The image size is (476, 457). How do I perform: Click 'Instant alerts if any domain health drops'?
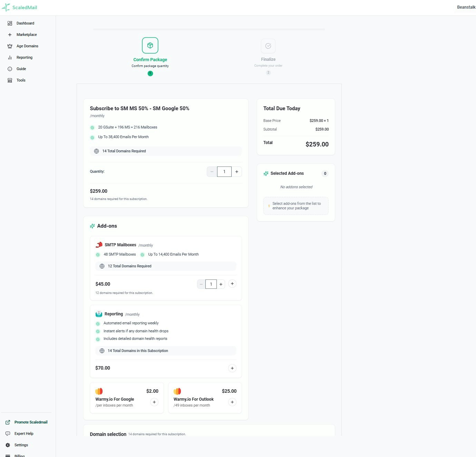(x=136, y=331)
